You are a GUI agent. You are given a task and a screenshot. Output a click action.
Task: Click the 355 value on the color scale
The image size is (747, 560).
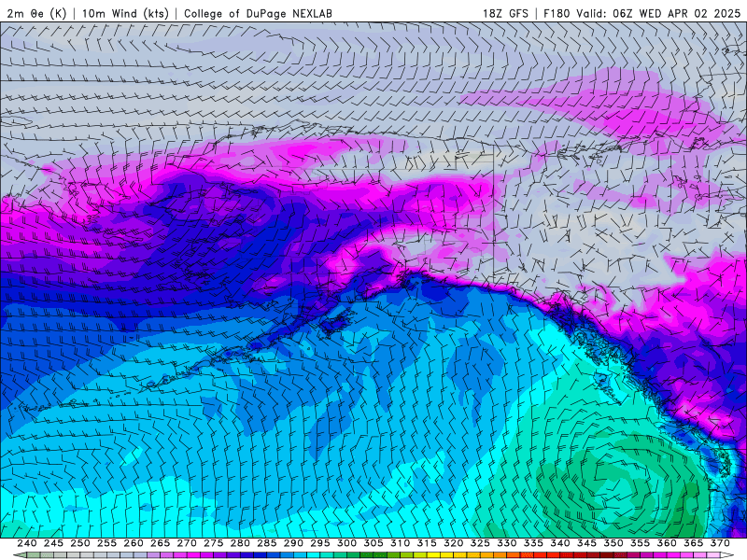(641, 543)
